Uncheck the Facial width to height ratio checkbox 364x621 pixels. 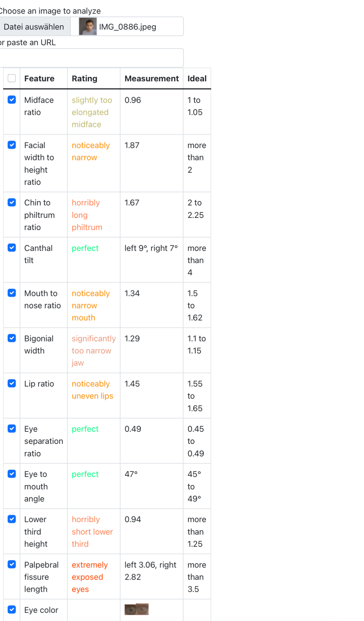[12, 145]
